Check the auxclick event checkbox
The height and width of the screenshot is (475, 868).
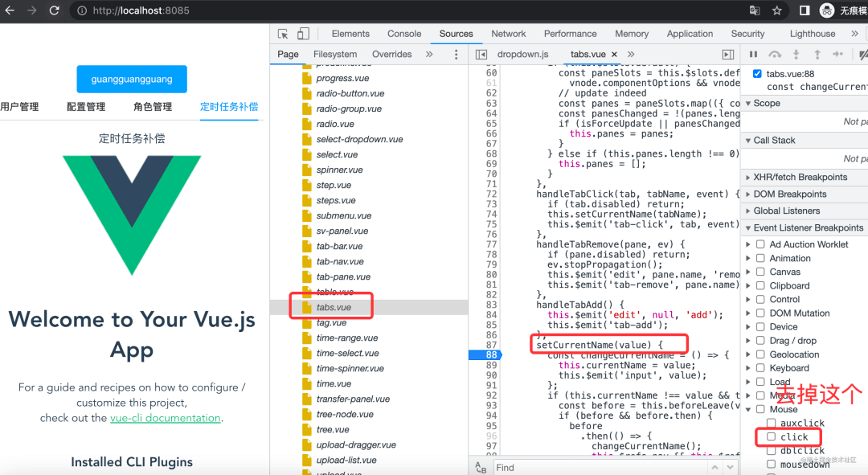coord(771,423)
